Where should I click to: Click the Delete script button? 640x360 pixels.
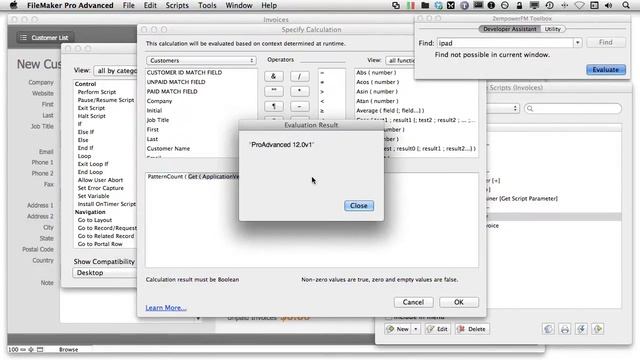(x=472, y=329)
